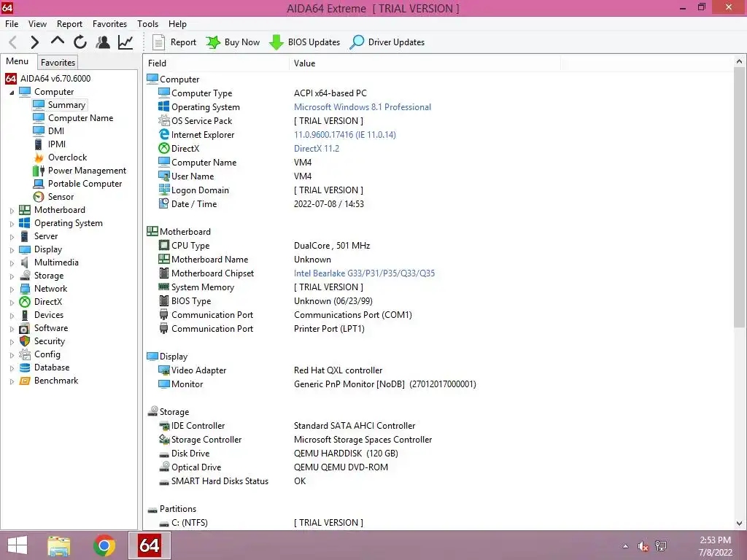Click the Buy Now toolbar button
Screen dimensions: 747x560
coord(233,42)
